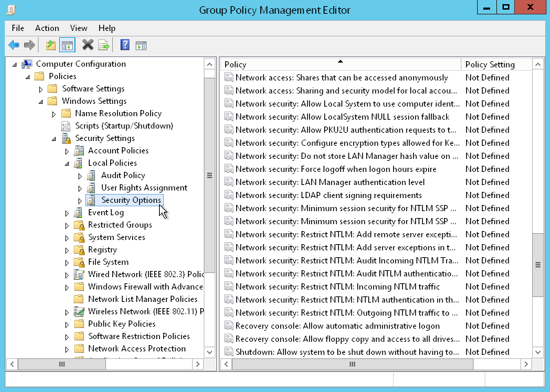Expand the Software Settings node
550x392 pixels.
[41, 89]
